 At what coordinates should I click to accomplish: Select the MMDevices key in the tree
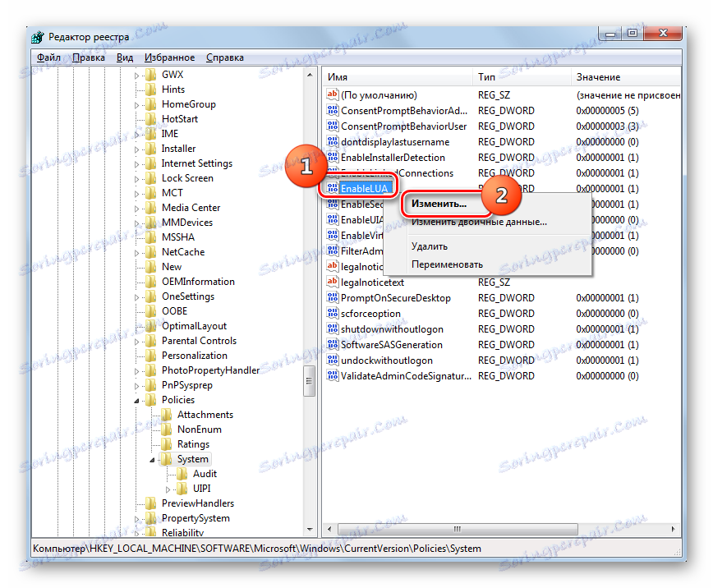(187, 223)
